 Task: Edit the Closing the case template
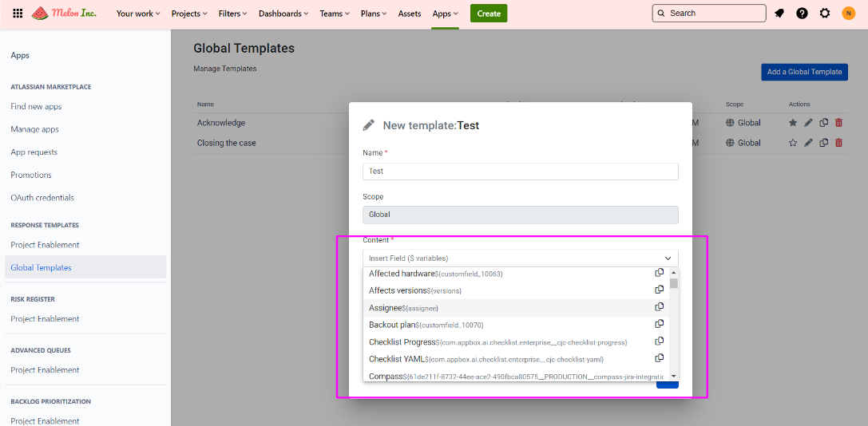[808, 143]
